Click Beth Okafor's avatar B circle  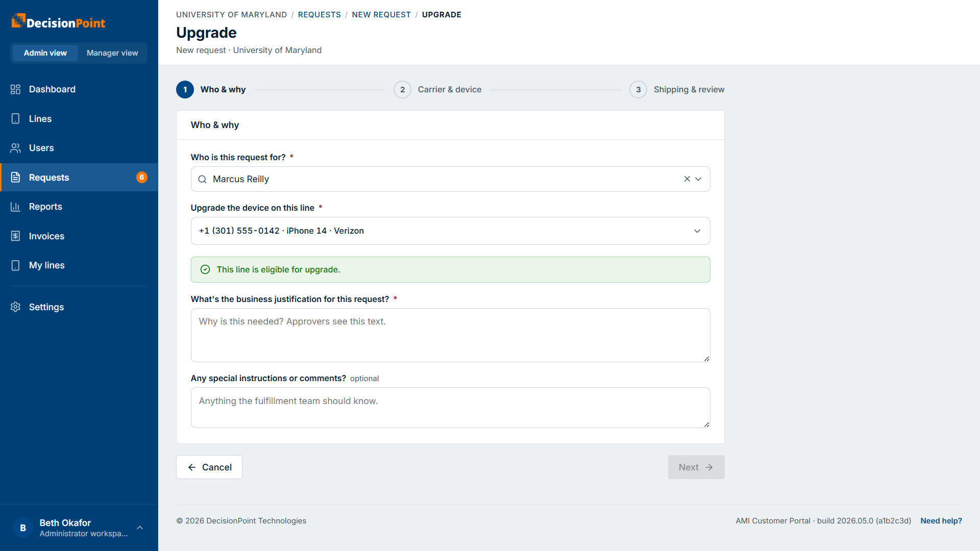coord(23,528)
